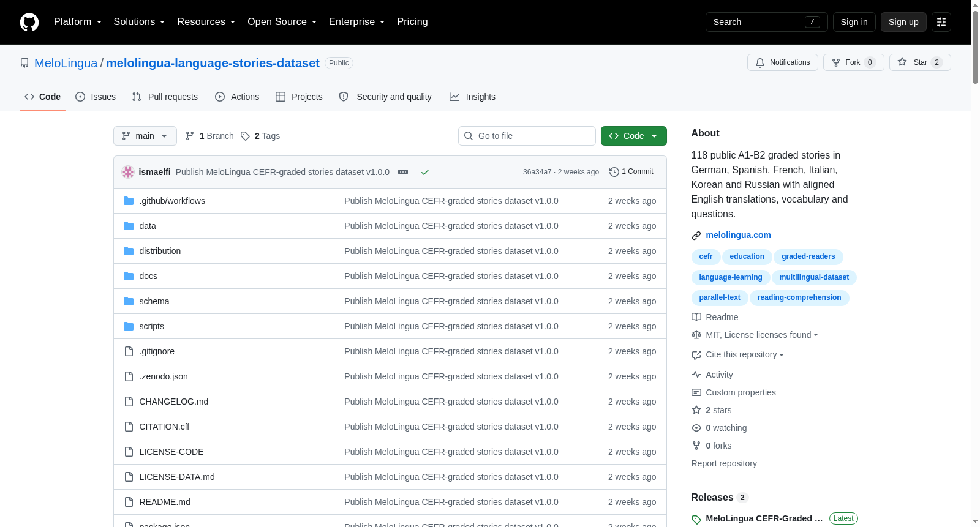
Task: Click the pulse icon next to Activity
Action: pyautogui.click(x=696, y=375)
